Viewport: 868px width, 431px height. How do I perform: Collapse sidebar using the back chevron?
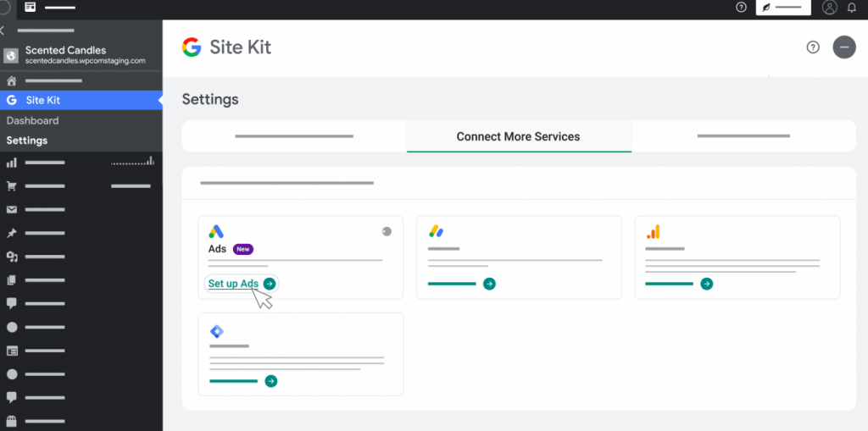[3, 30]
